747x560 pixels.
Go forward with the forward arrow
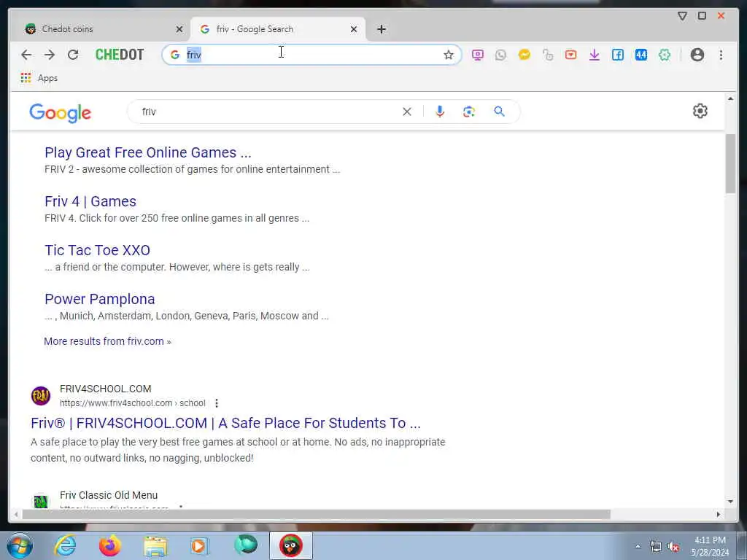coord(50,55)
